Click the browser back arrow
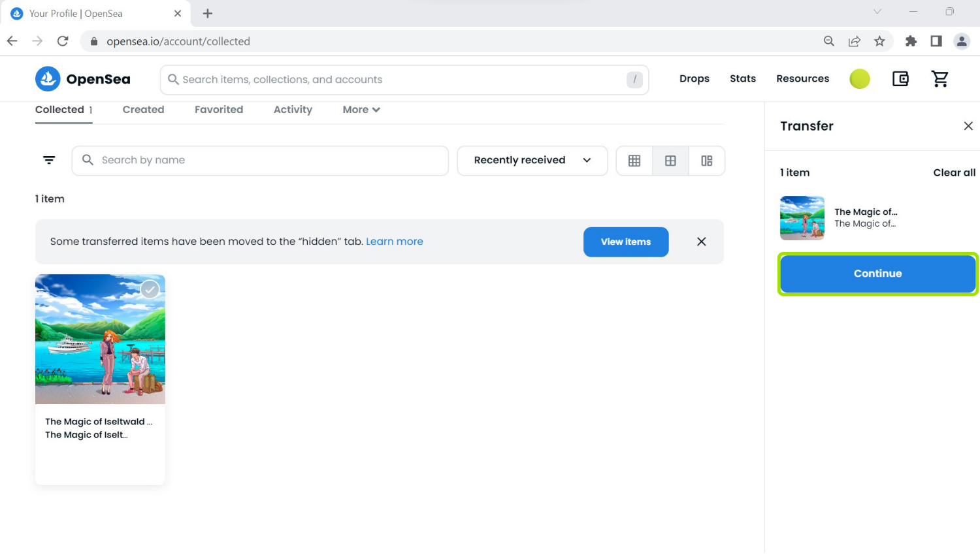Viewport: 980px width, 555px height. [x=12, y=41]
